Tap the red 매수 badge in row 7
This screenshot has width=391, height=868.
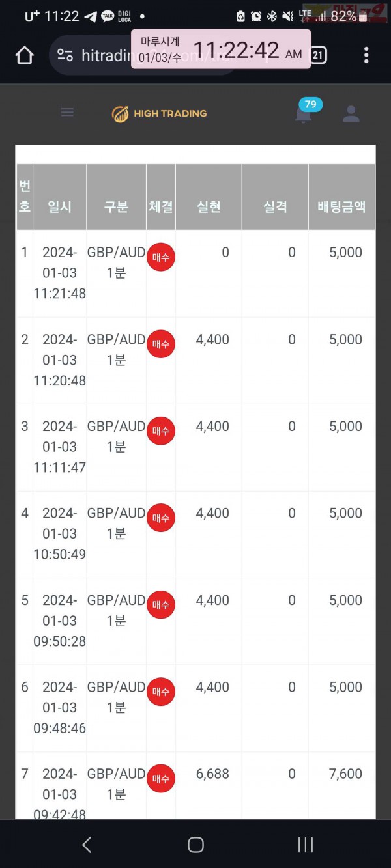[x=160, y=778]
